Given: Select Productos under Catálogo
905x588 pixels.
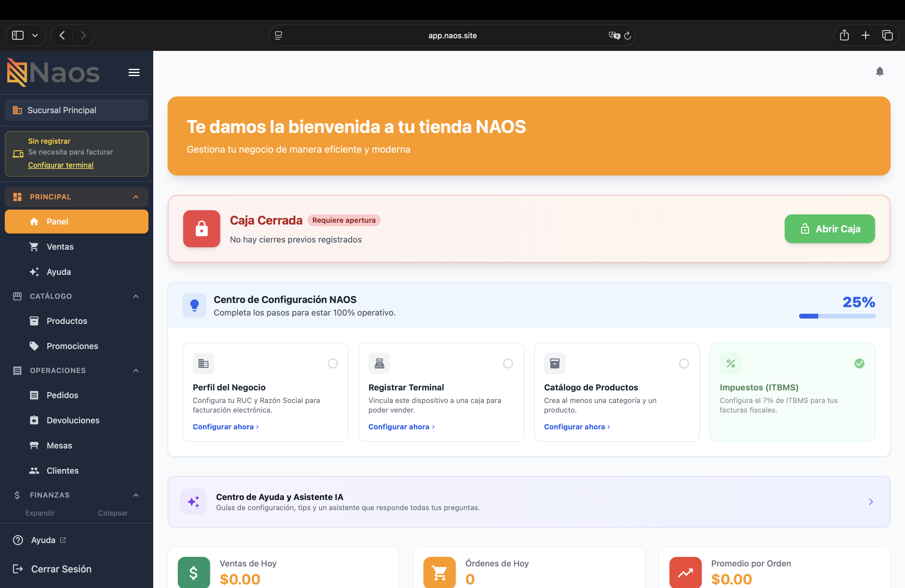Looking at the screenshot, I should pos(66,321).
